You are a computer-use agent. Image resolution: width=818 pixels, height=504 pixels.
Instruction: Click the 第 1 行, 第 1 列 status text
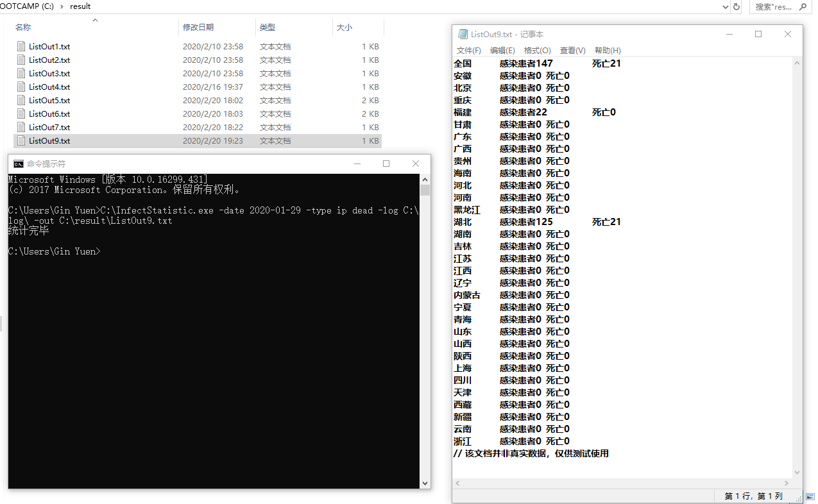coord(754,496)
